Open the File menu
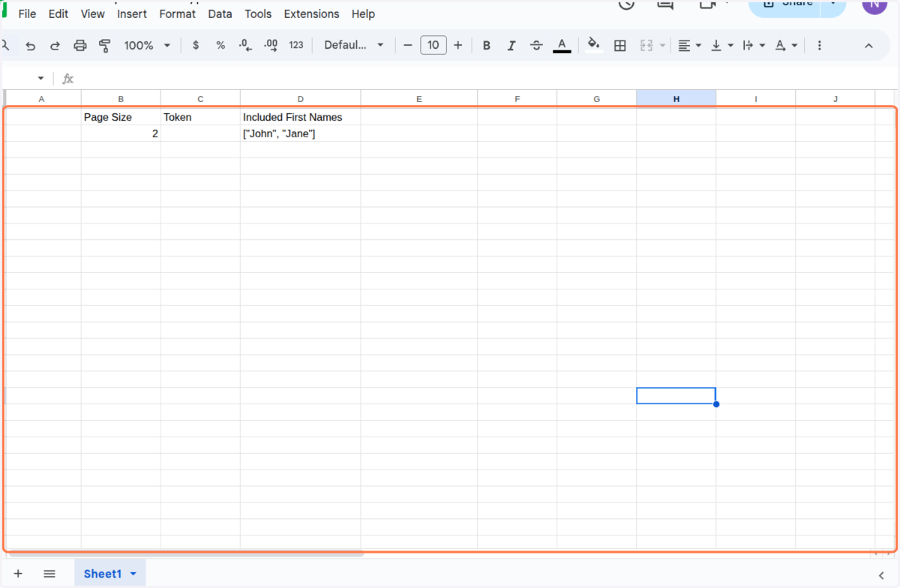900x588 pixels. coord(27,13)
